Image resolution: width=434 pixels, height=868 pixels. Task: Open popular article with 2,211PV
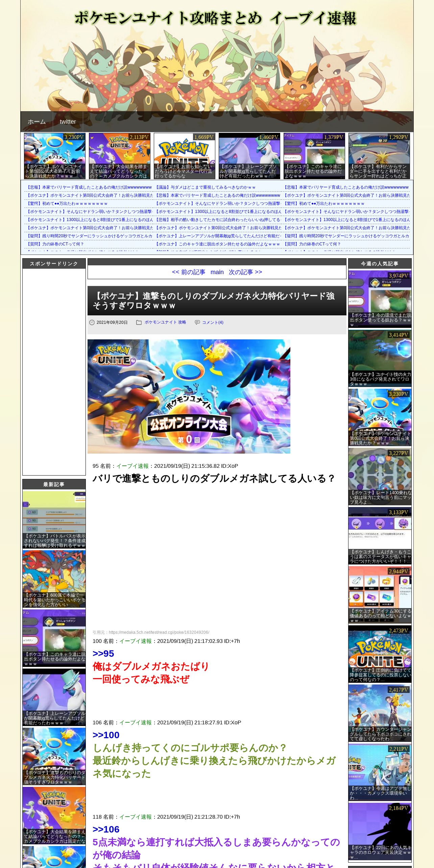380,772
